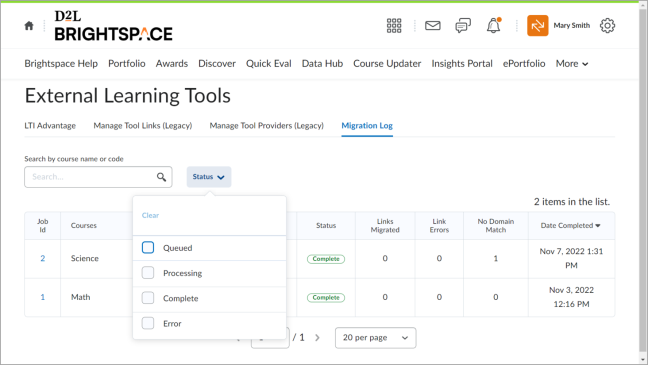Open the course selector grid icon
The height and width of the screenshot is (365, 648).
394,26
